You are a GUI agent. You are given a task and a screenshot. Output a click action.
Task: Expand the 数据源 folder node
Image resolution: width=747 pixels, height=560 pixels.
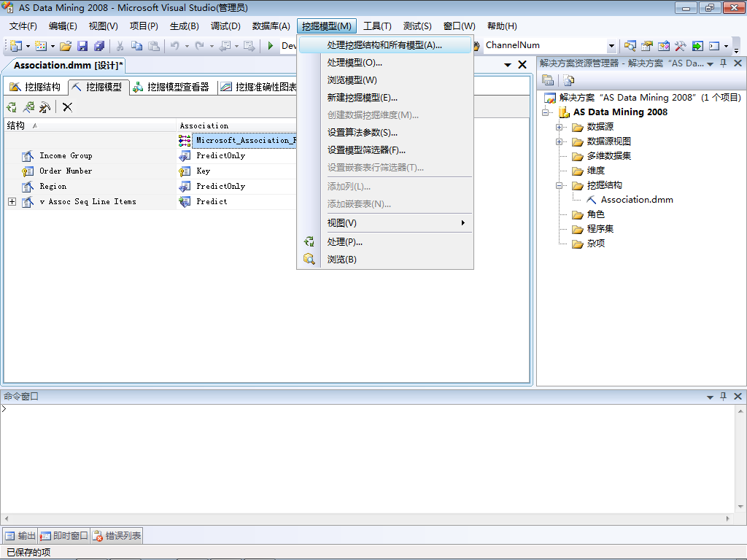pyautogui.click(x=559, y=127)
